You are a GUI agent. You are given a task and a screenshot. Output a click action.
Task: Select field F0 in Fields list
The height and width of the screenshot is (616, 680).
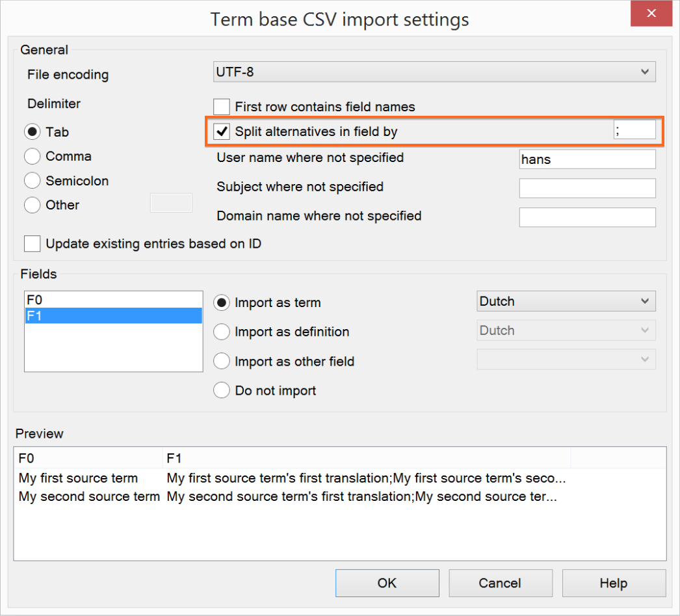(x=113, y=301)
